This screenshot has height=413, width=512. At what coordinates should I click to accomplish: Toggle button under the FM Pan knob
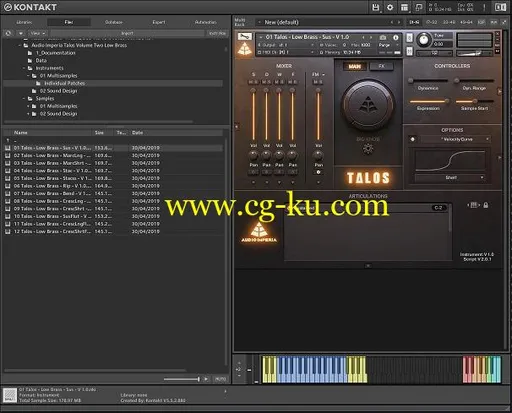(x=318, y=172)
